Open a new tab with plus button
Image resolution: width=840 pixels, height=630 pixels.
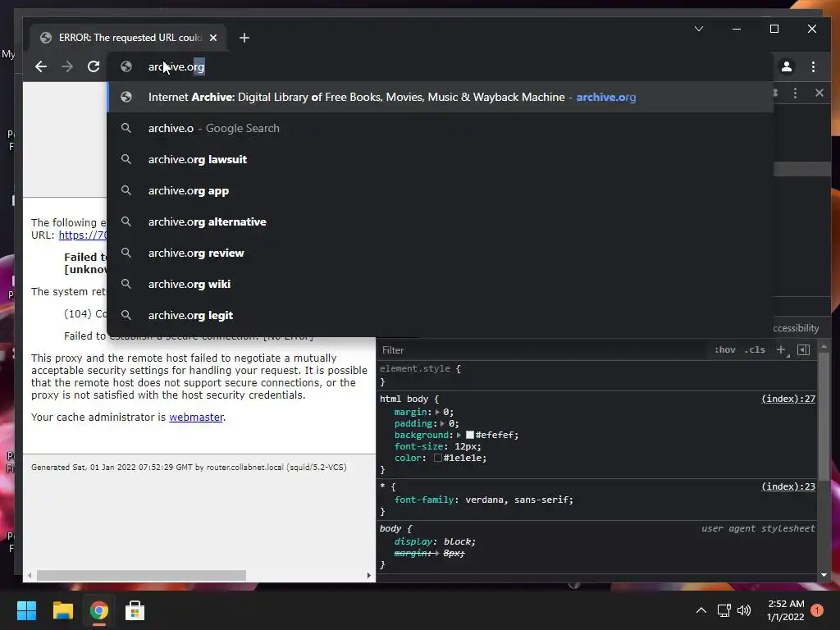pyautogui.click(x=244, y=38)
